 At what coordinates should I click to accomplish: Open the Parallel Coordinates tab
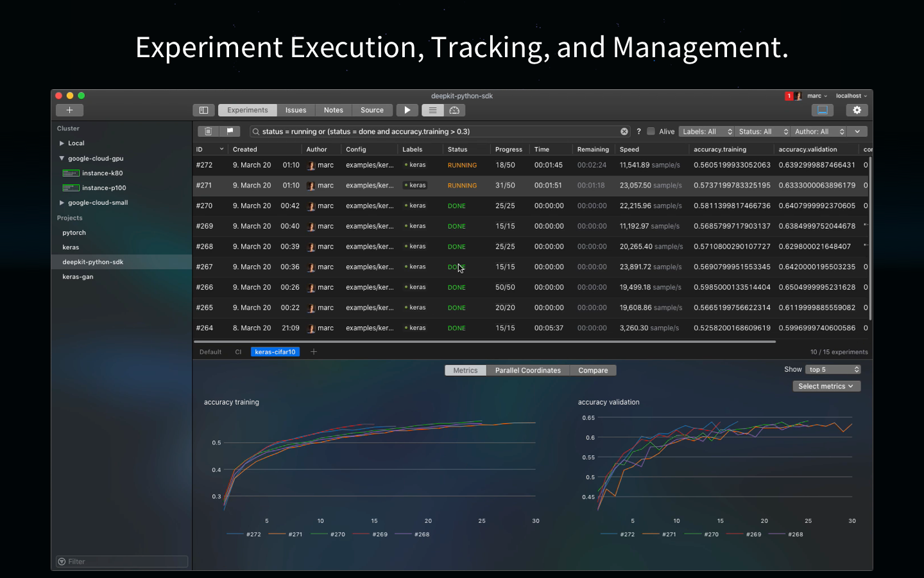[x=527, y=370]
